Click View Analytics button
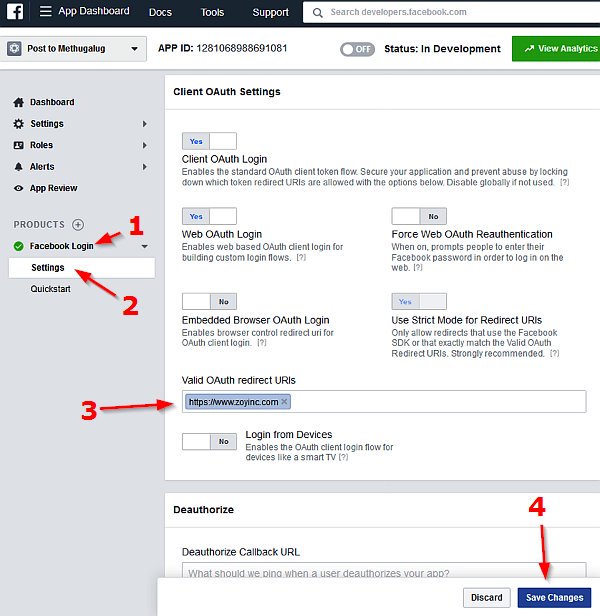600x616 pixels. pos(556,49)
